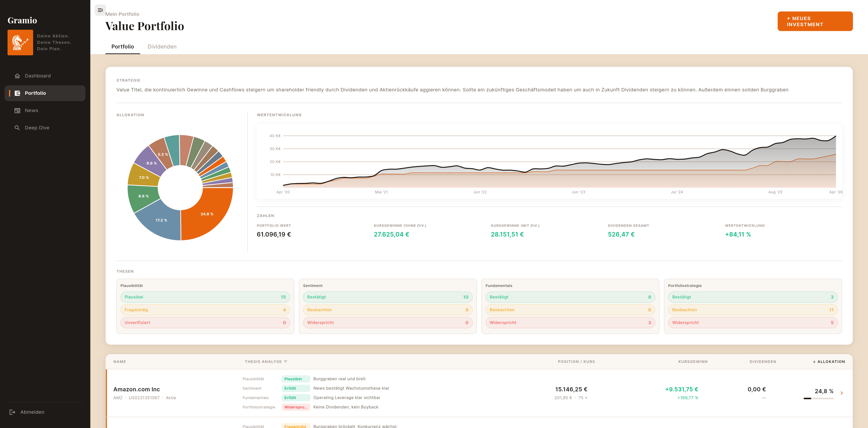Screen dimensions: 868x428
Task: Sort by the Dividenden column header
Action: click(763, 362)
